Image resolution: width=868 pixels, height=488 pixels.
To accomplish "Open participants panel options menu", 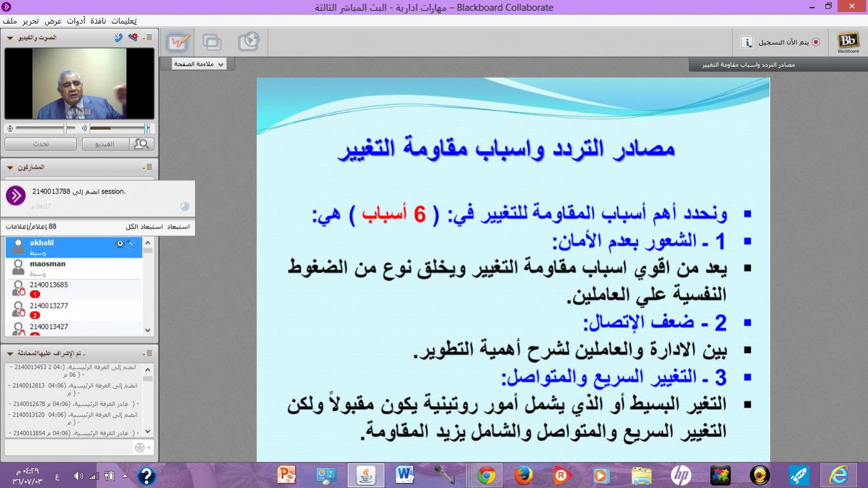I will tap(148, 167).
